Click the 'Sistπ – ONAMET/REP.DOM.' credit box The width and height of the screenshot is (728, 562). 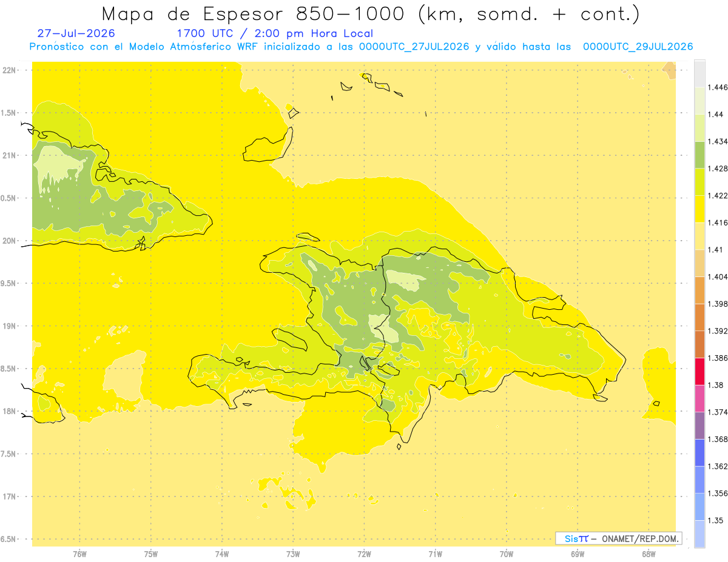point(618,538)
